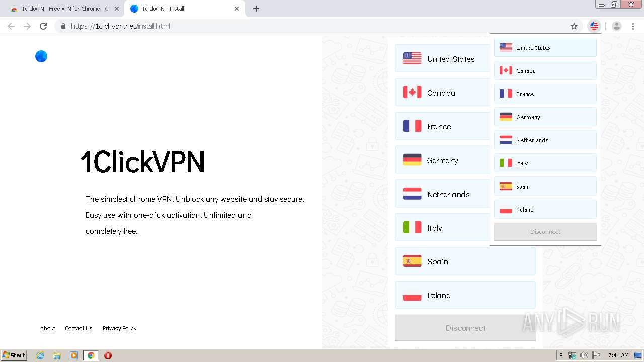Open the Action Center flag icon
Viewport: 644px width, 362px height.
[596, 355]
